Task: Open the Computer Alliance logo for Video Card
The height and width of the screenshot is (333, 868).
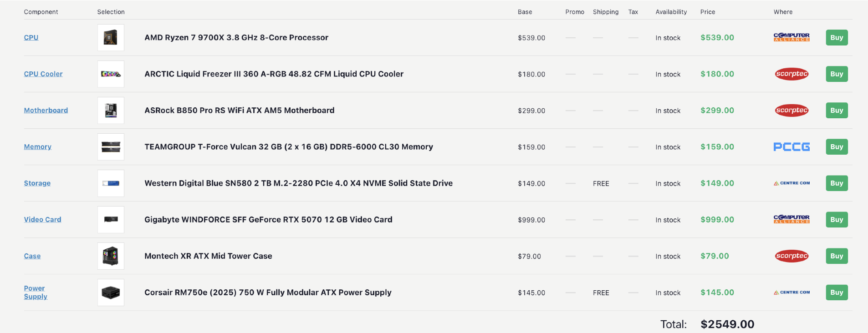Action: 791,219
